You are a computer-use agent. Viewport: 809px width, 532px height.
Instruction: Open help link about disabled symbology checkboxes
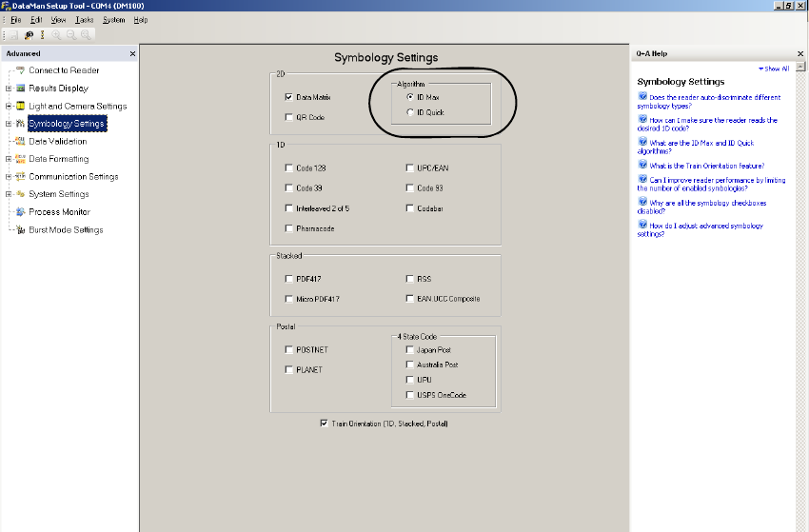point(701,207)
